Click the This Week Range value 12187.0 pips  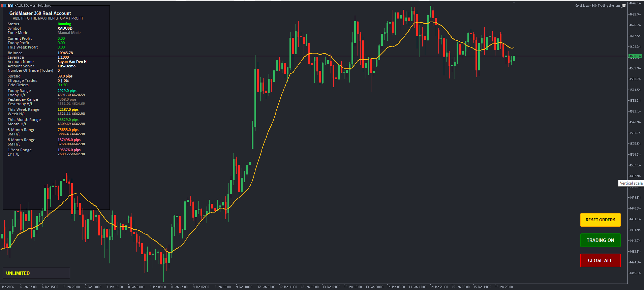click(x=68, y=109)
